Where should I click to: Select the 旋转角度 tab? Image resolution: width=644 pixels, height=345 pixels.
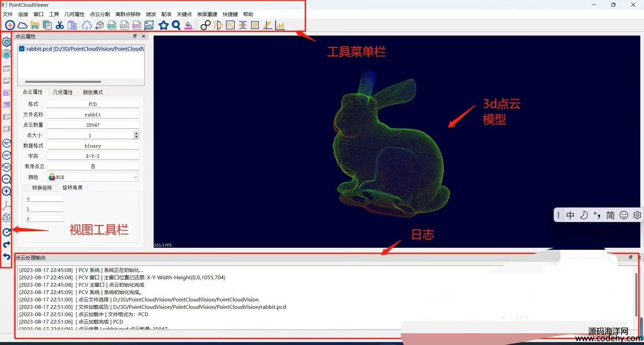[72, 187]
